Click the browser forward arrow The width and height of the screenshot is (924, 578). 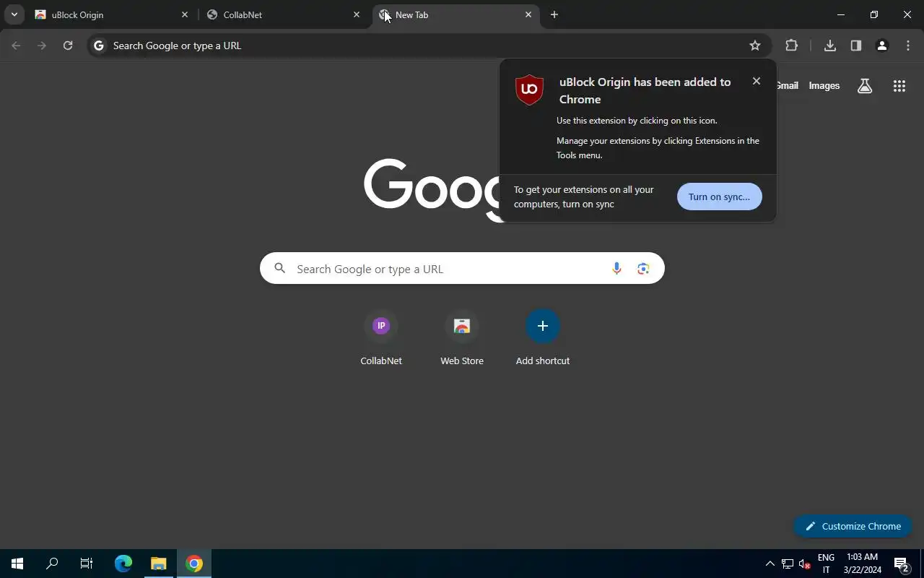click(42, 46)
